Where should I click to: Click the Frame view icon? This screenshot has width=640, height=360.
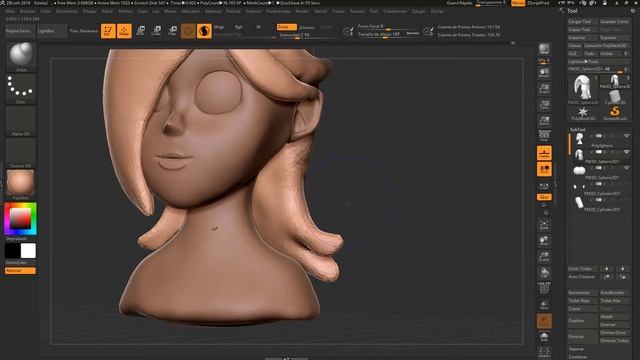(544, 225)
